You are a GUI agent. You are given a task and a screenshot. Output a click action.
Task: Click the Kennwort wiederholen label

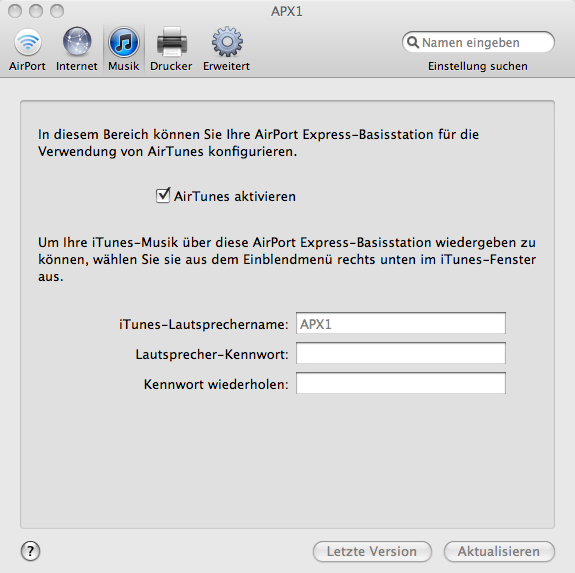(216, 385)
